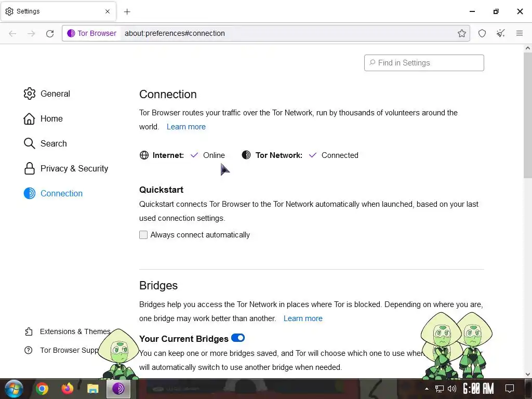Show hidden tray icons arrow
Viewport: 532px width, 399px height.
click(427, 389)
